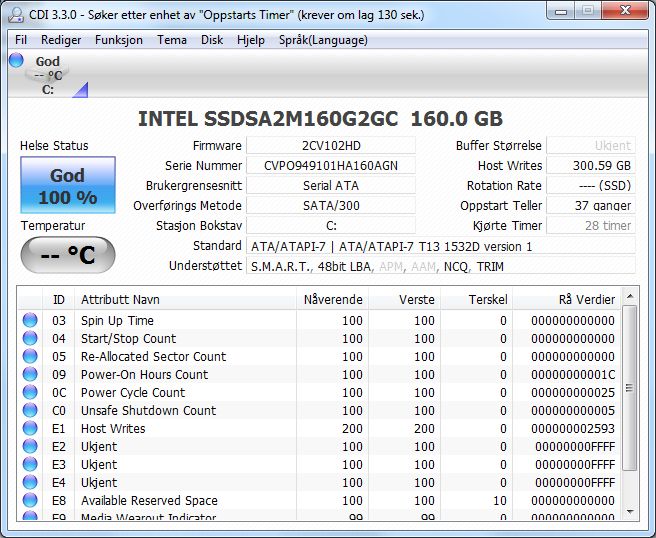Click the Verste column header
The height and width of the screenshot is (538, 656).
pos(405,300)
